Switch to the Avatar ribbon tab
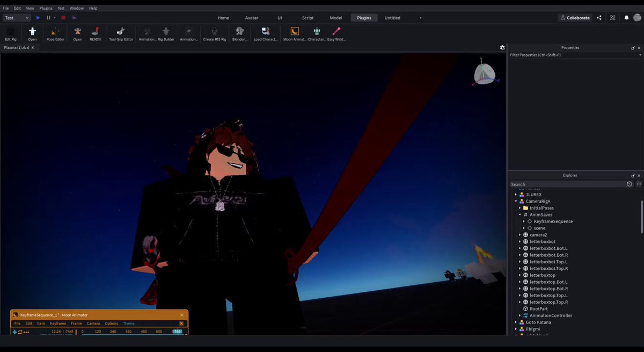The image size is (644, 352). 252,18
